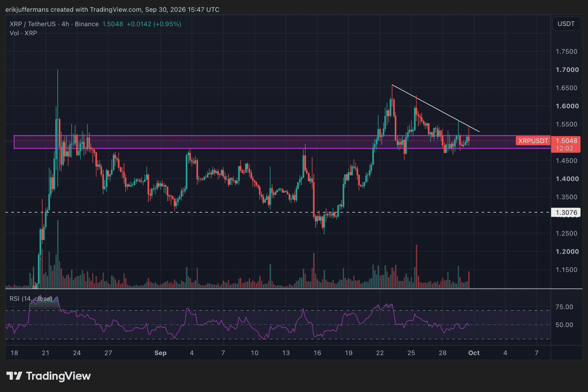Click the 1.3076 horizontal line price label
Screen dimensions: 588x392
point(566,212)
